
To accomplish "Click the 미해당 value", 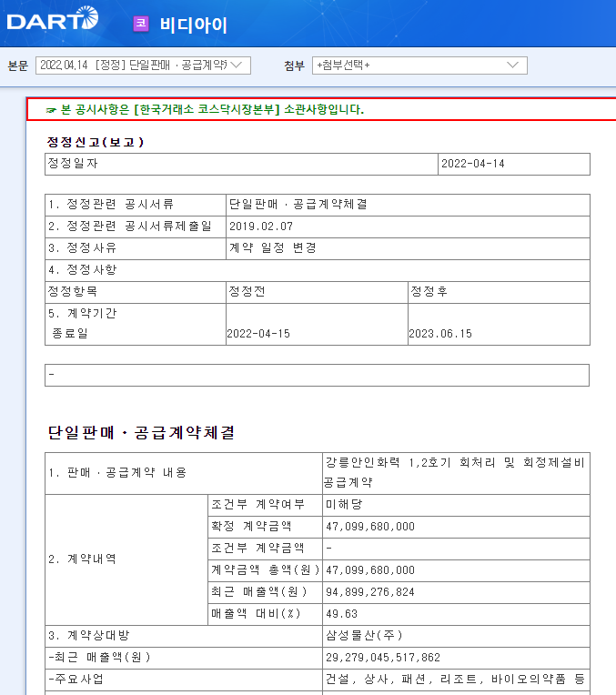I will (344, 504).
